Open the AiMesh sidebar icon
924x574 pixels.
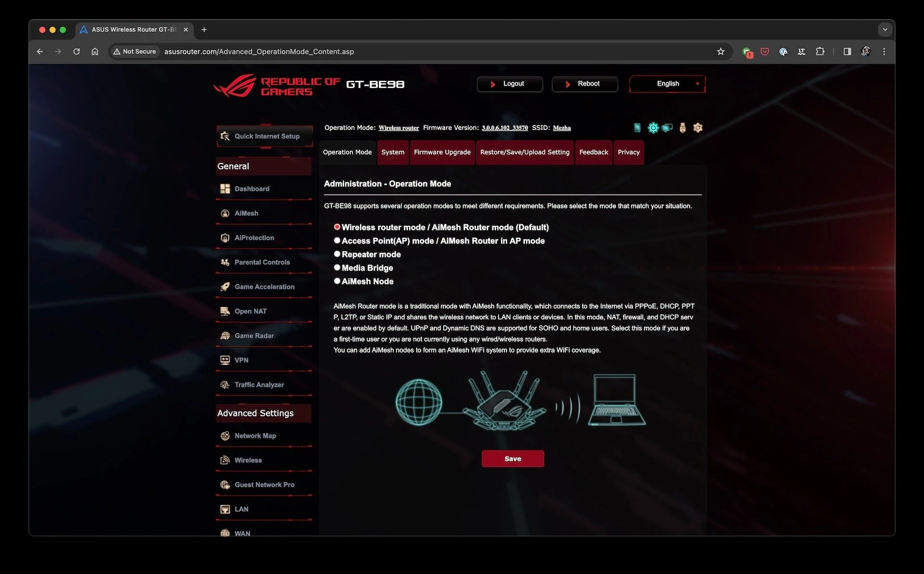click(225, 213)
